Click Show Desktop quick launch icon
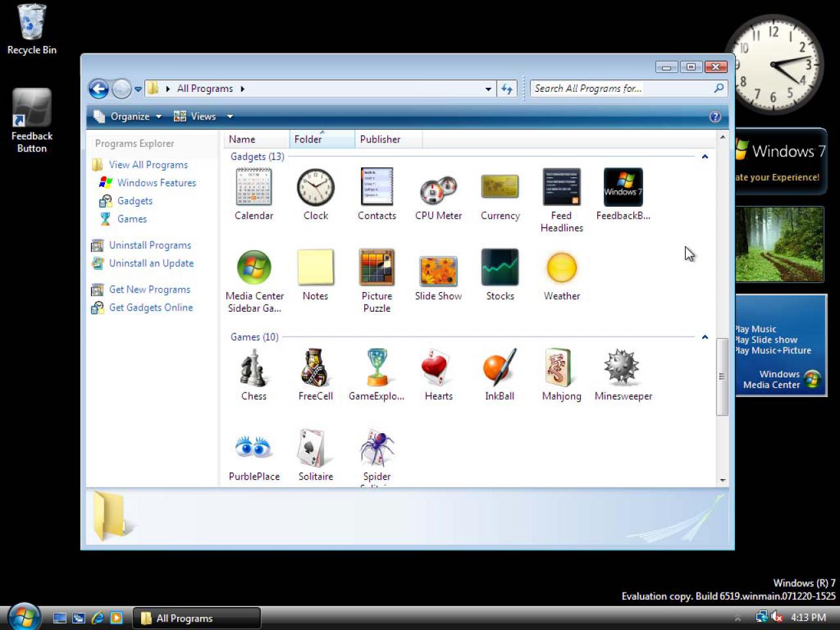The width and height of the screenshot is (840, 630). pos(60,618)
